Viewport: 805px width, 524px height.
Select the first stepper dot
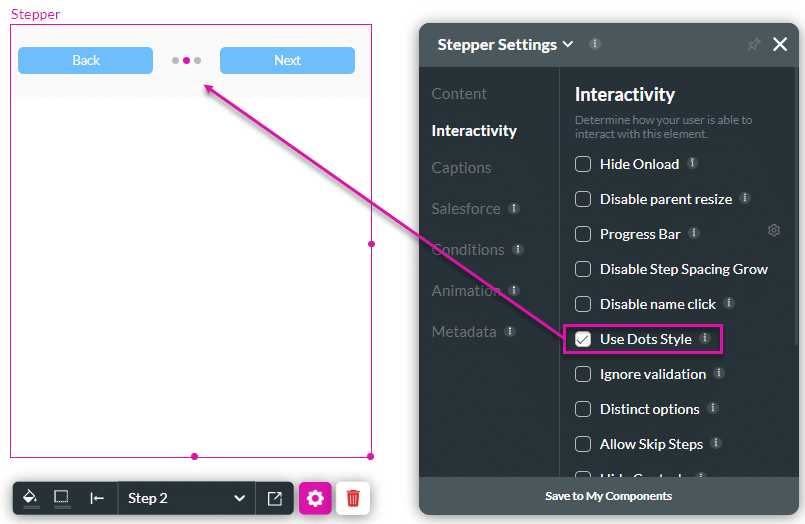176,61
